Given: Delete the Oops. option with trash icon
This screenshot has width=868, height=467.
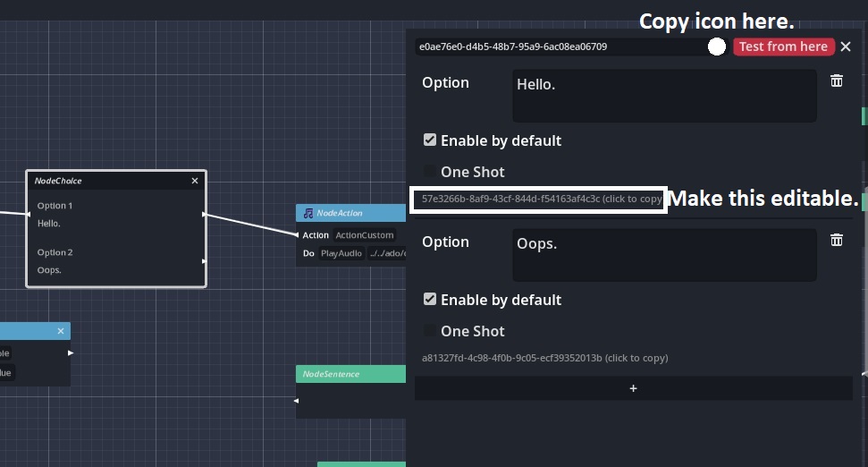Looking at the screenshot, I should point(837,240).
